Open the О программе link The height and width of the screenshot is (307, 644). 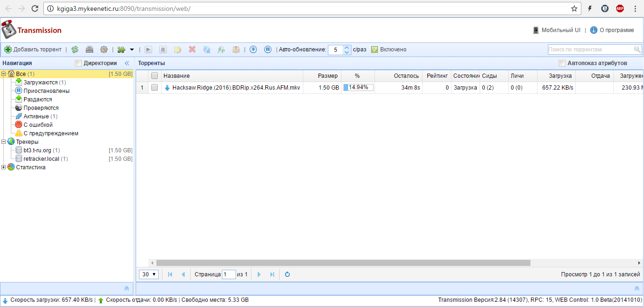(x=616, y=30)
